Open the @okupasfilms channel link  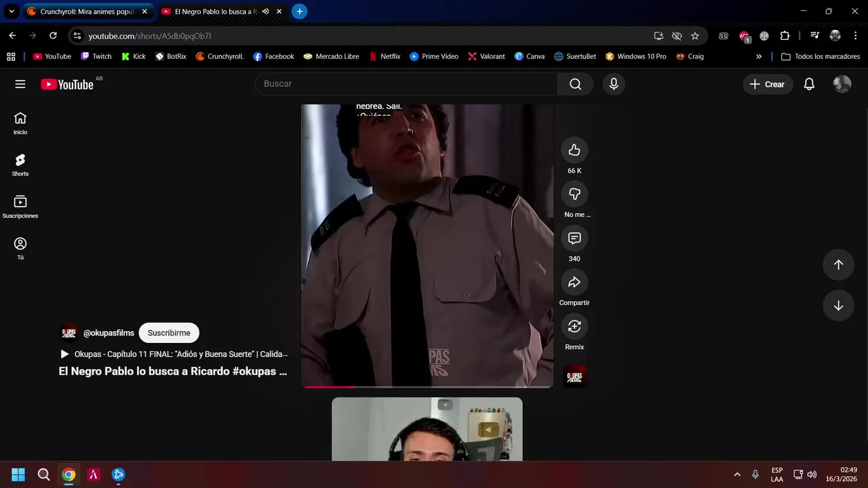click(x=108, y=333)
